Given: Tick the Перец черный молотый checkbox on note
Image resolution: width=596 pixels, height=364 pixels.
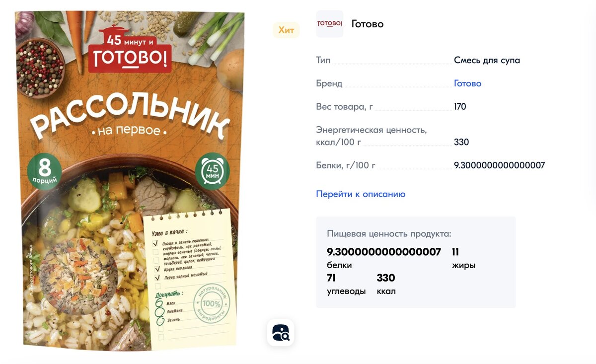Looking at the screenshot, I should tap(157, 278).
